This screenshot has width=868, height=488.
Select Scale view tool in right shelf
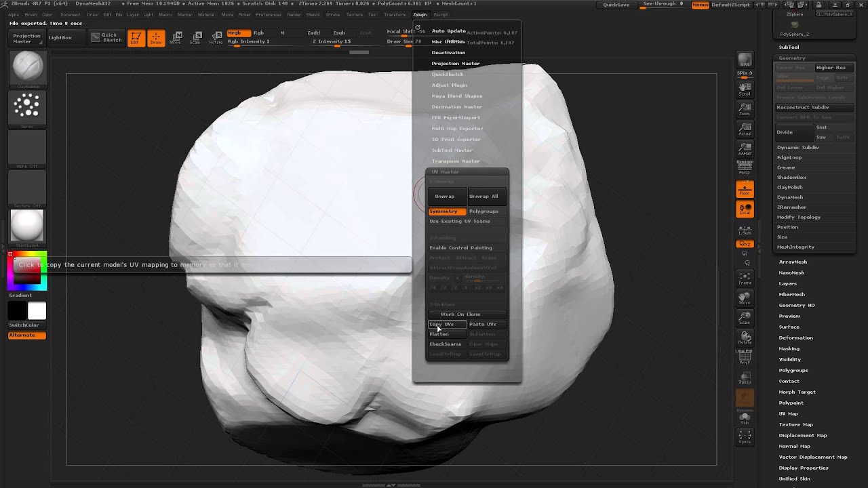745,319
